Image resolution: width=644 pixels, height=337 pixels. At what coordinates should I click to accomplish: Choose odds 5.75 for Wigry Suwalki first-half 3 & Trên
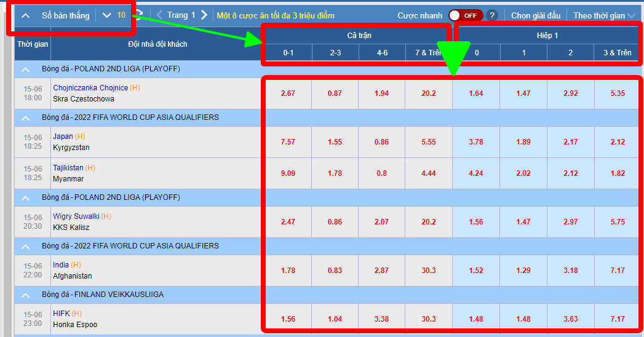point(617,222)
